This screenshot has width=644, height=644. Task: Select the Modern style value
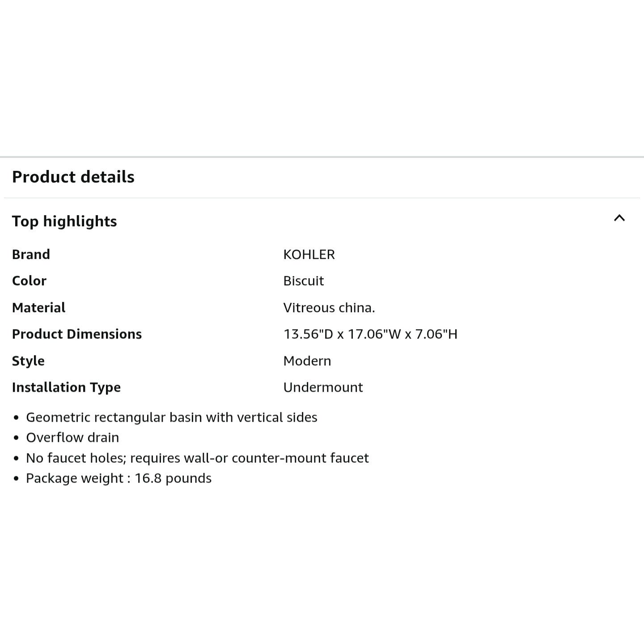[x=307, y=361]
